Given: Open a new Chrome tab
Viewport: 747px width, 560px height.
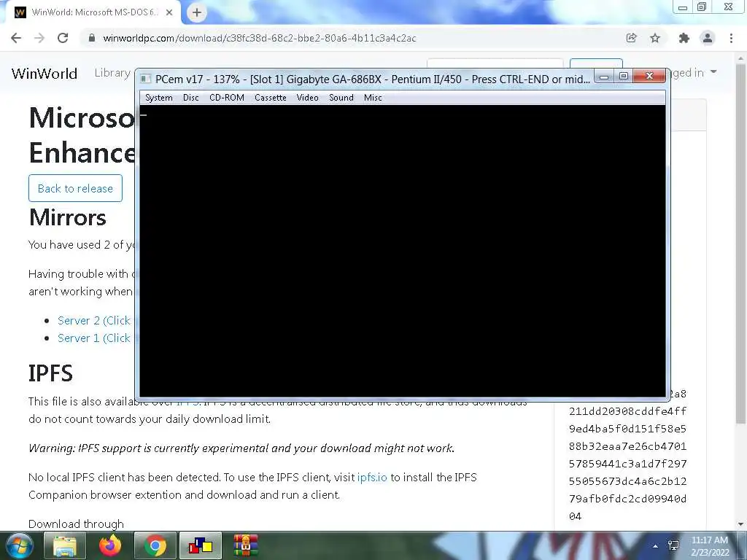Looking at the screenshot, I should (x=197, y=13).
